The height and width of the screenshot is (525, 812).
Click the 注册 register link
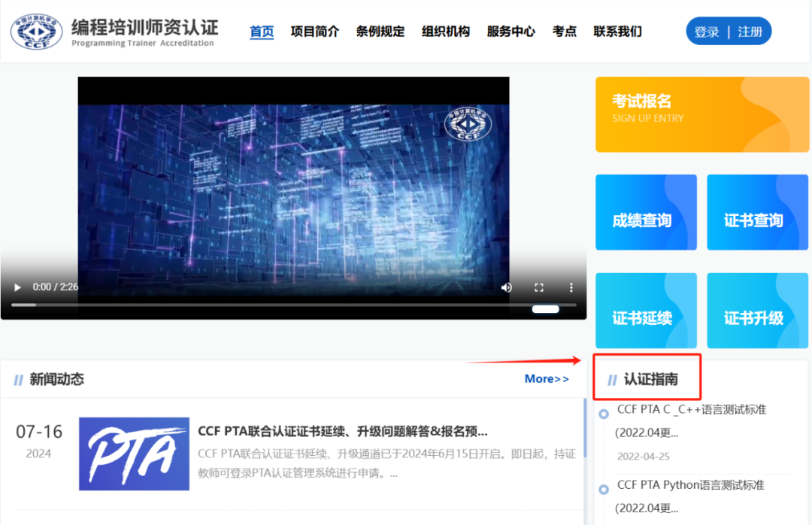pyautogui.click(x=750, y=31)
